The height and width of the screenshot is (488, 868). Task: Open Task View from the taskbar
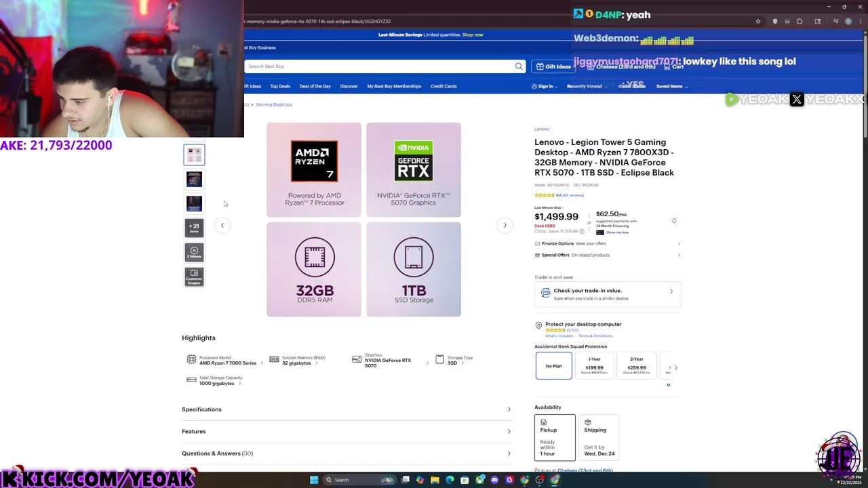click(x=405, y=480)
